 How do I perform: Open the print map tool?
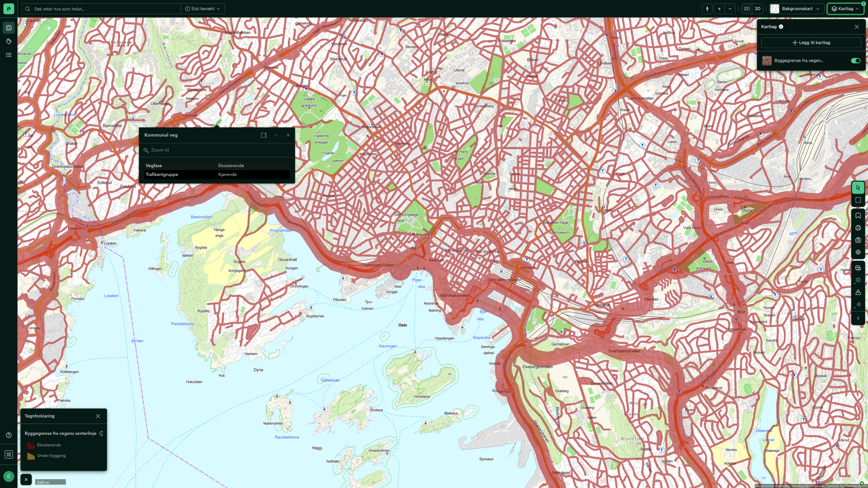(x=858, y=228)
